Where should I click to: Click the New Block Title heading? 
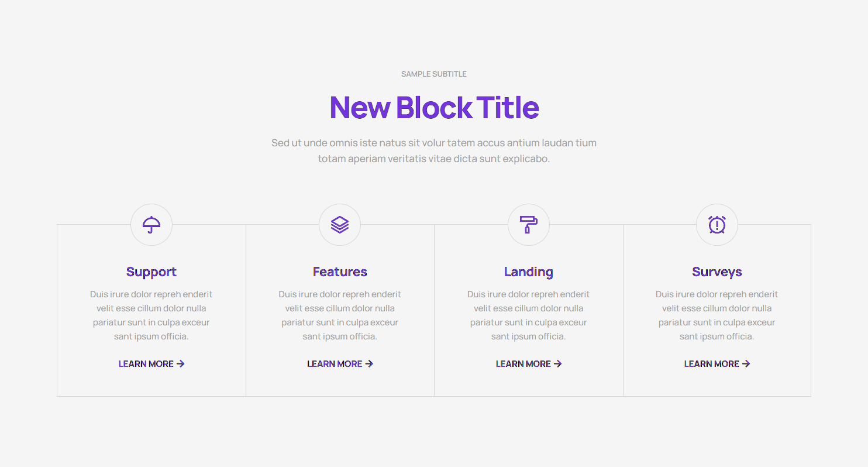click(434, 108)
